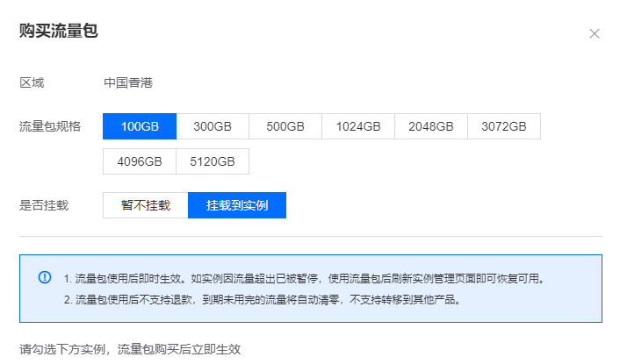
Task: Click second notice line about 不支持退款
Action: [x=274, y=300]
